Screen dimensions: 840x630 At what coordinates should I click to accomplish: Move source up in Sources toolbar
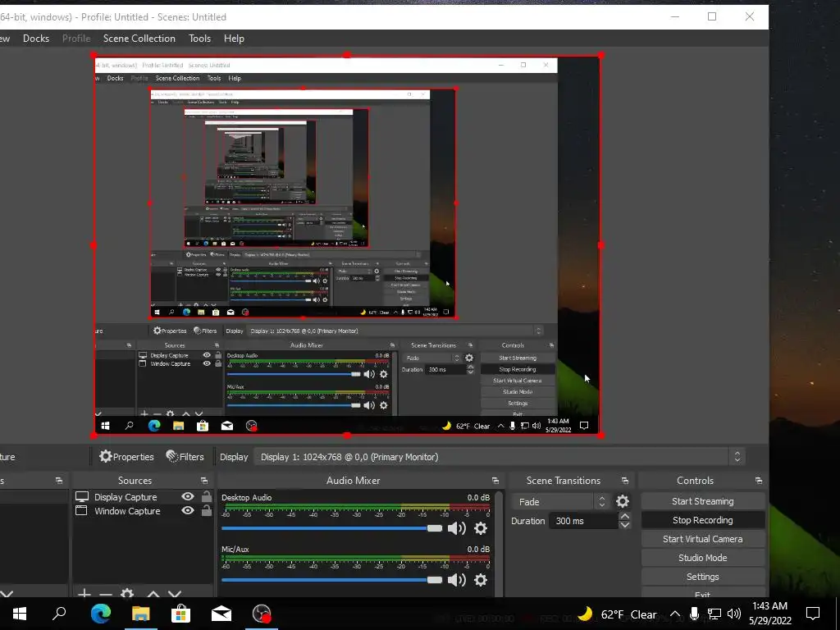coord(153,594)
